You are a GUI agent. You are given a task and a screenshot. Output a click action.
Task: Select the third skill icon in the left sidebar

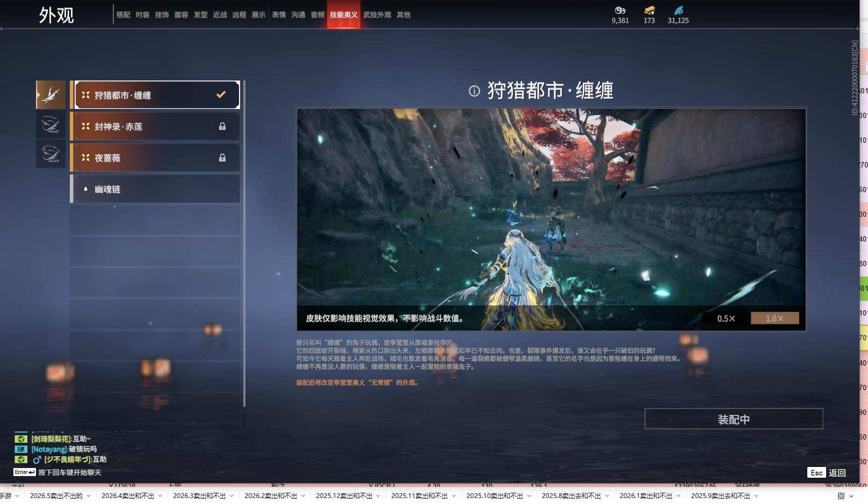tap(50, 154)
